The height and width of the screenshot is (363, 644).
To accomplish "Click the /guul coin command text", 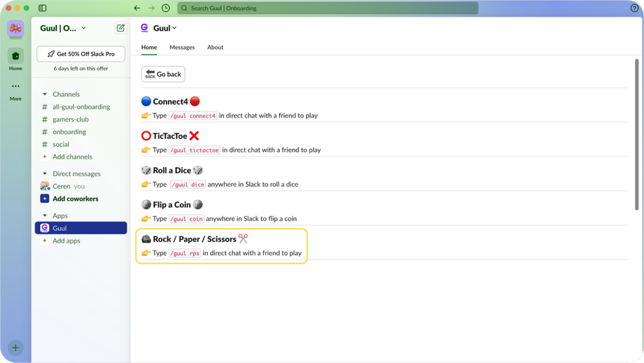I will point(186,219).
